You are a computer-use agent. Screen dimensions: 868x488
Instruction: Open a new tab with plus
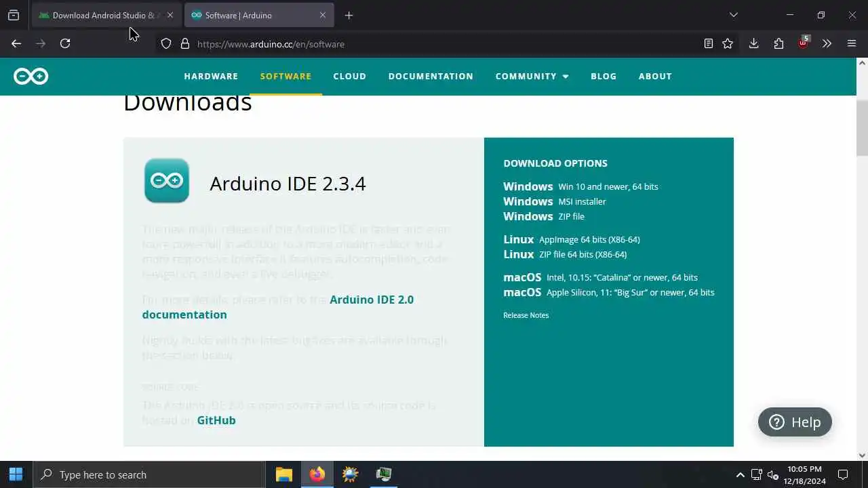[x=349, y=15]
